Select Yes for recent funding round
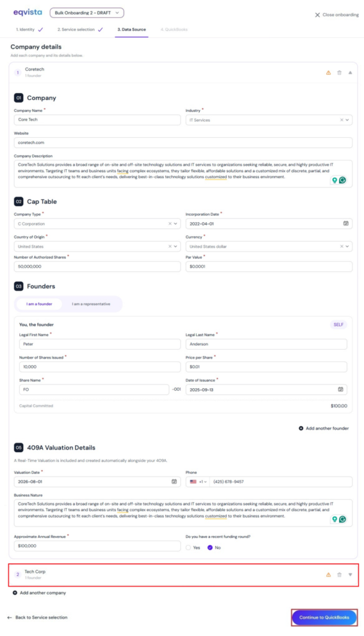Screen dimensions: 364x636 pos(188,548)
